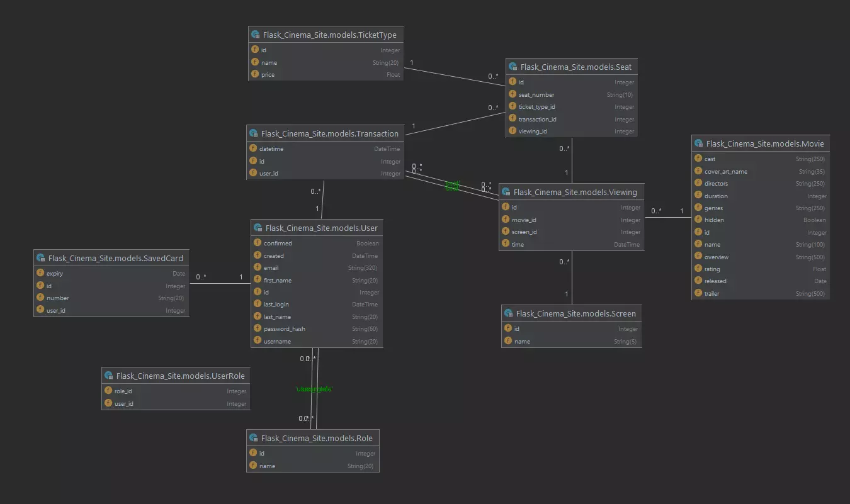The width and height of the screenshot is (850, 504).
Task: Click the released field in Movie
Action: click(761, 281)
